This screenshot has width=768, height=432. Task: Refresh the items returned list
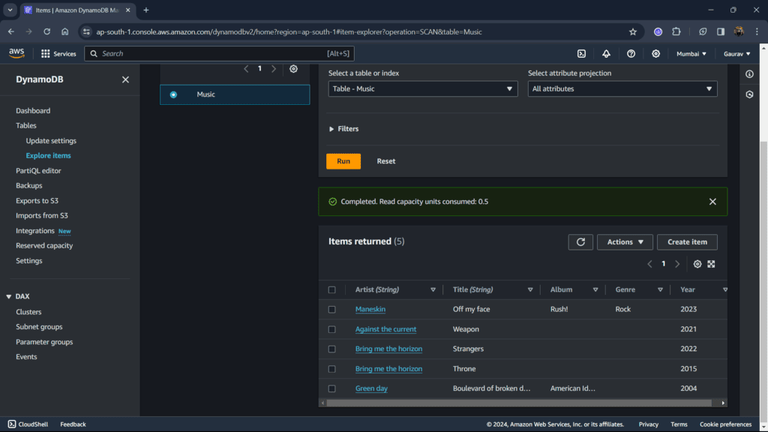click(x=580, y=242)
